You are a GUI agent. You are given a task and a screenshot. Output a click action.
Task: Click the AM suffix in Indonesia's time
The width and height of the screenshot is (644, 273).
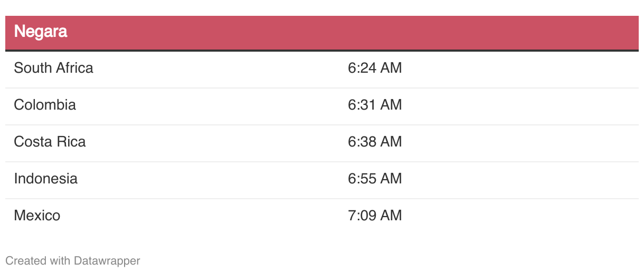(x=391, y=179)
